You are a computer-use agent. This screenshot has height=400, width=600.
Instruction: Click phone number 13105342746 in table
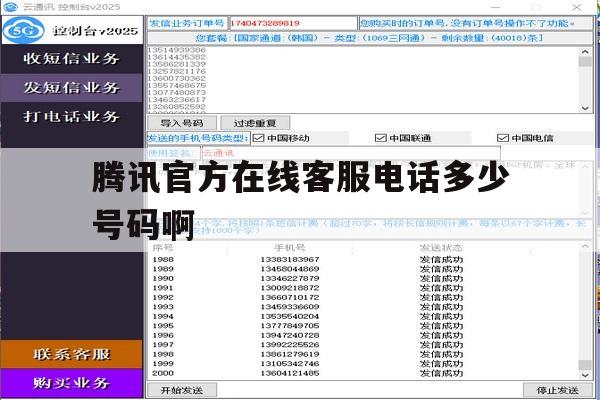pos(290,364)
